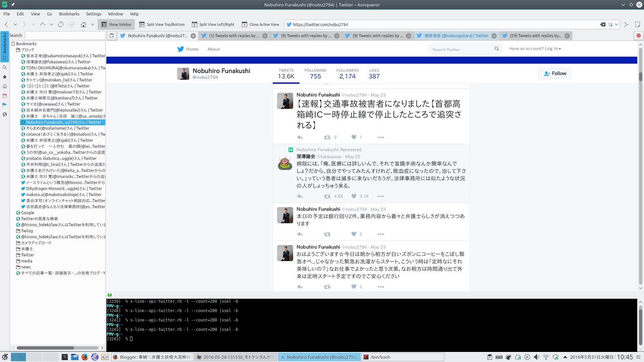Click the Twitter Home link
The image size is (644, 362).
[x=188, y=49]
